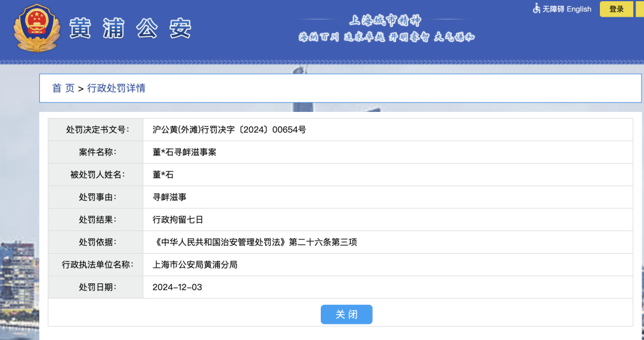Click the 处罚决定书文号 label cell

[x=97, y=129]
